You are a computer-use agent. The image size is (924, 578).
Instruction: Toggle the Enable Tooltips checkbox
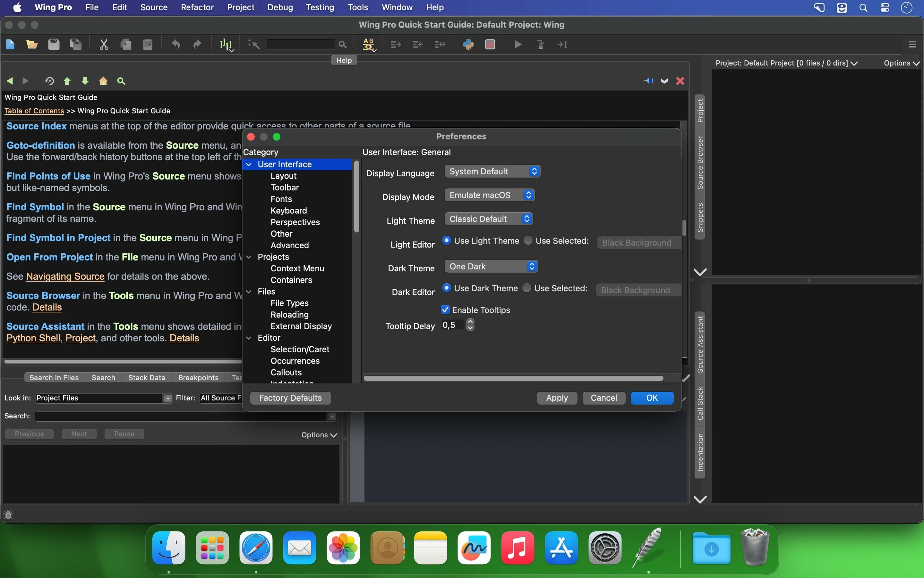click(x=445, y=310)
